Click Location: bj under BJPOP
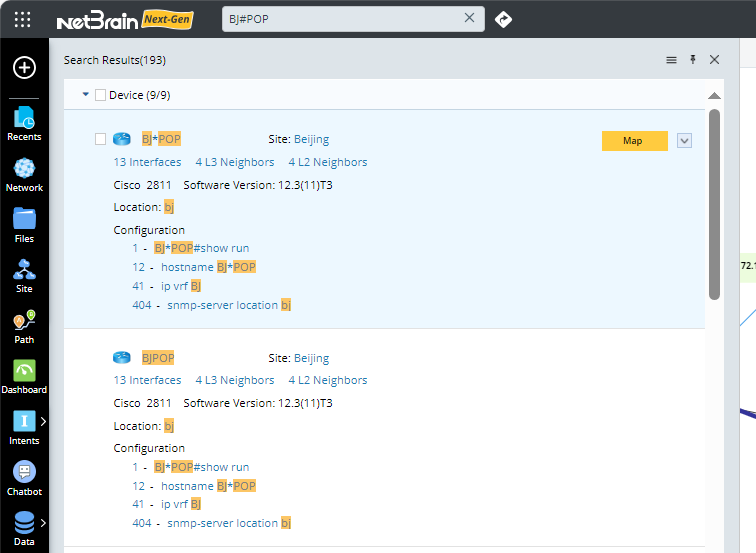This screenshot has height=553, width=756. click(144, 426)
